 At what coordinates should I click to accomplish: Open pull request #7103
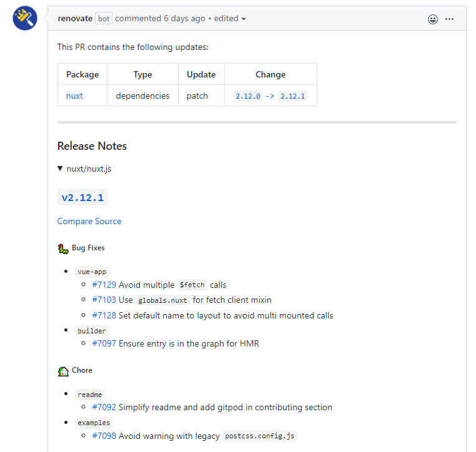104,300
